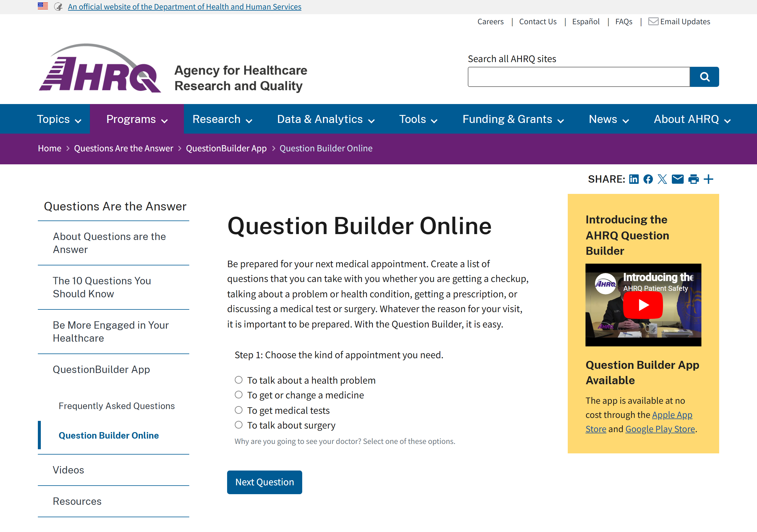Viewport: 757px width, 532px height.
Task: Open Videos sidebar item
Action: (x=114, y=470)
